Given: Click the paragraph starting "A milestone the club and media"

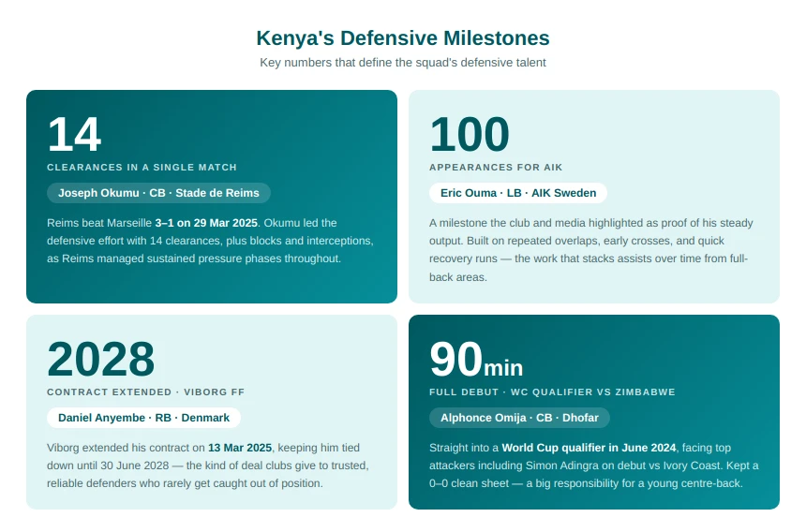Looking at the screenshot, I should pyautogui.click(x=591, y=250).
